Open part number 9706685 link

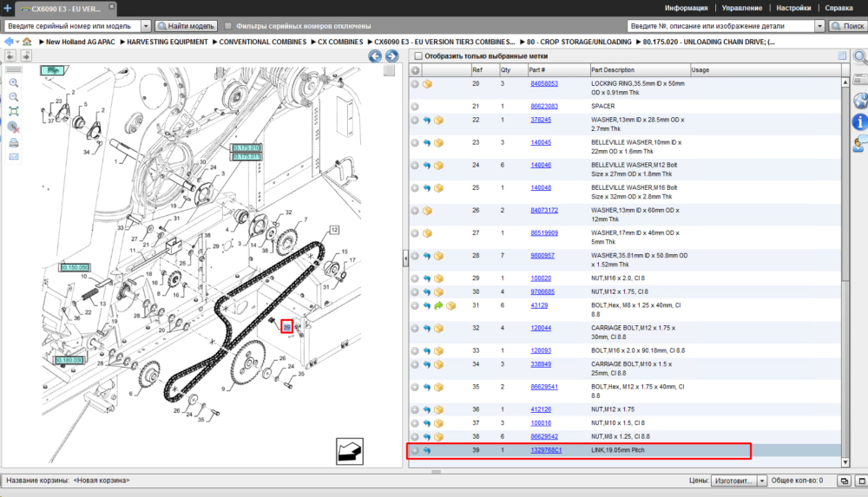(x=542, y=292)
